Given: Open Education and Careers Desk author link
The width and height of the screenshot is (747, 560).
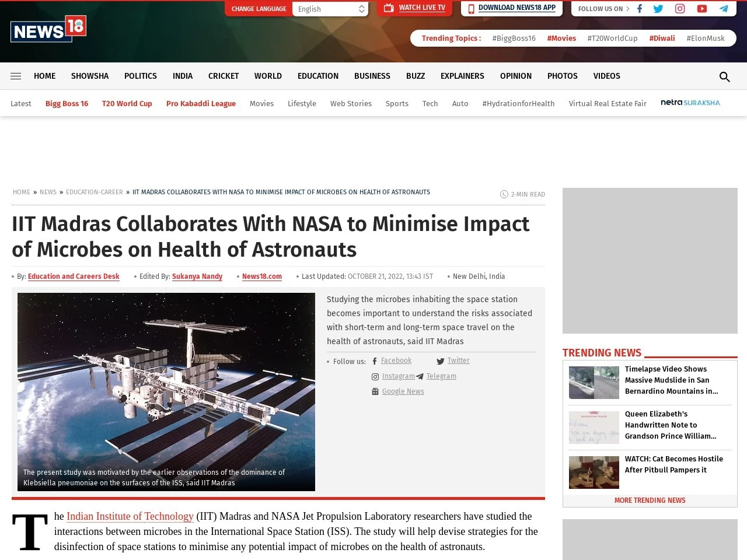Looking at the screenshot, I should pos(74,276).
